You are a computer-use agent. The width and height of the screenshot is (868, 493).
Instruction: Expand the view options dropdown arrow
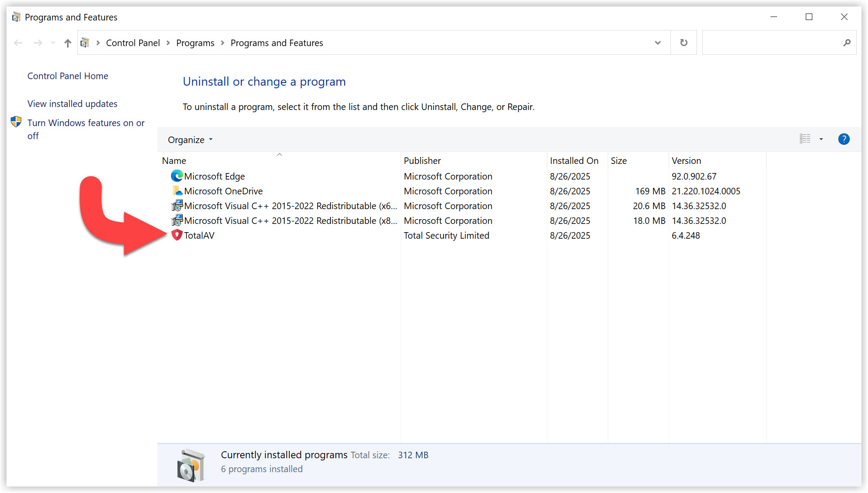[821, 139]
